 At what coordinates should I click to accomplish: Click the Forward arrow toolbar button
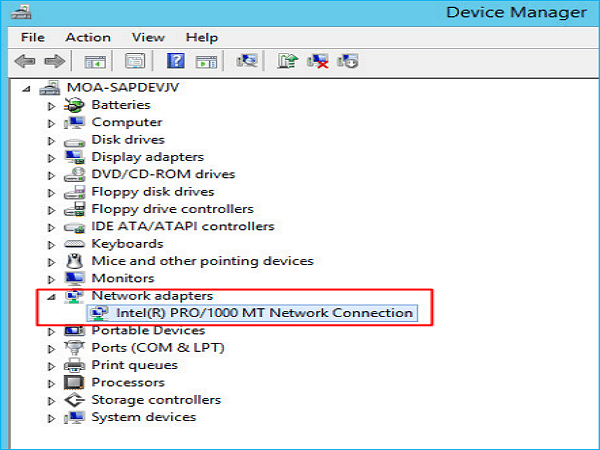[54, 61]
